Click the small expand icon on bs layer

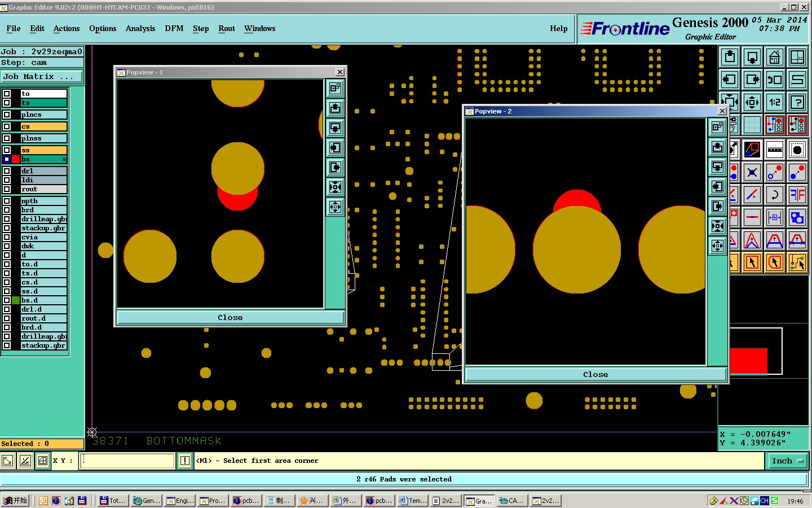64,160
